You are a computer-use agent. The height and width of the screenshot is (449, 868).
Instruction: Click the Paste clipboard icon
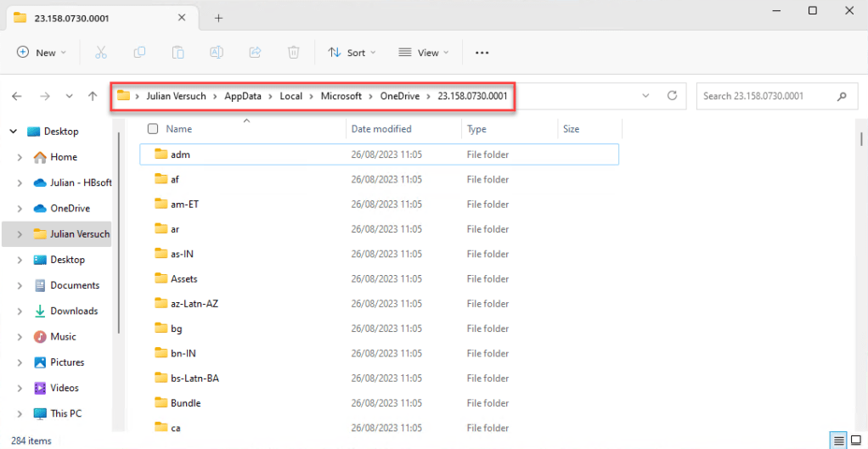tap(178, 53)
